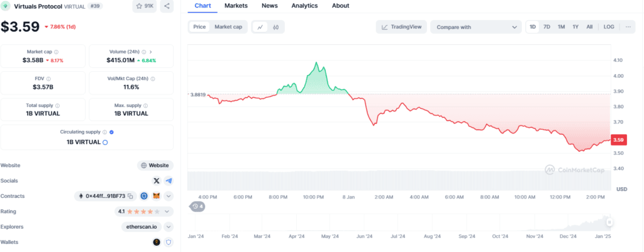Expand the 4.1 Rating dropdown
This screenshot has width=644, height=252.
167,212
